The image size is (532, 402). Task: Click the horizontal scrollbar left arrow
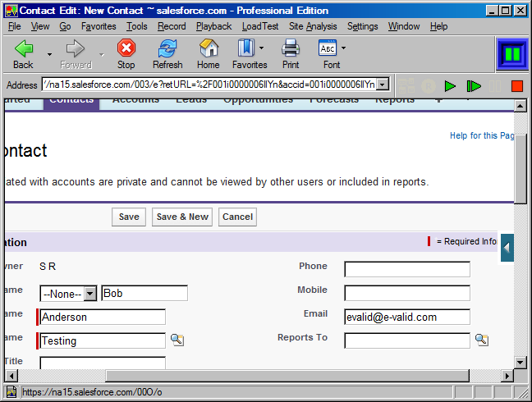point(11,376)
